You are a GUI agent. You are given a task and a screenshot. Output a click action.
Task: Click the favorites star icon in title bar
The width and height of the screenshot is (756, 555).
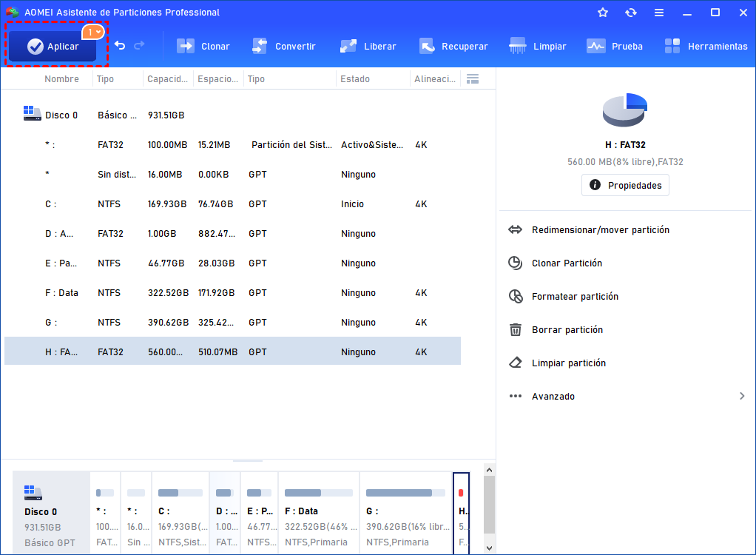pos(603,13)
